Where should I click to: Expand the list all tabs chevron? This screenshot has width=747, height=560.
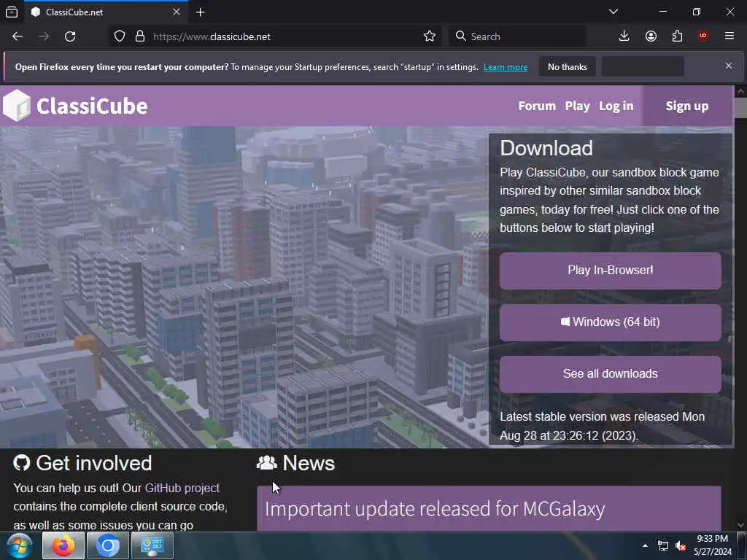(x=613, y=12)
